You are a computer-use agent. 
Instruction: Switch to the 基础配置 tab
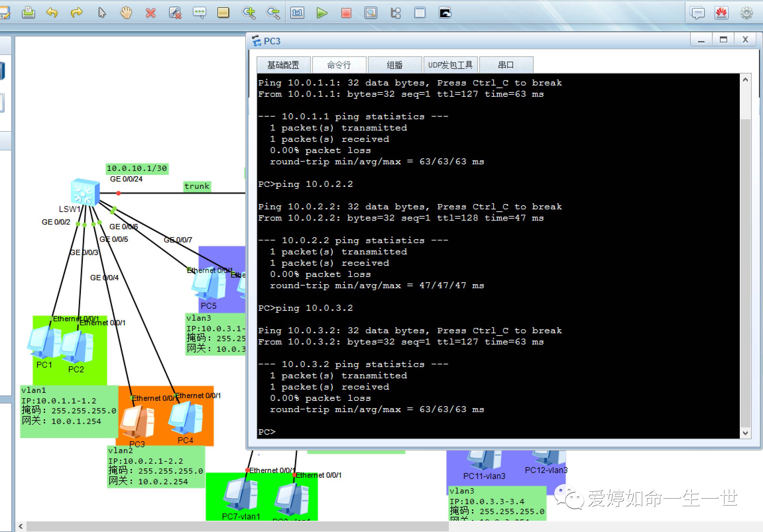coord(283,65)
